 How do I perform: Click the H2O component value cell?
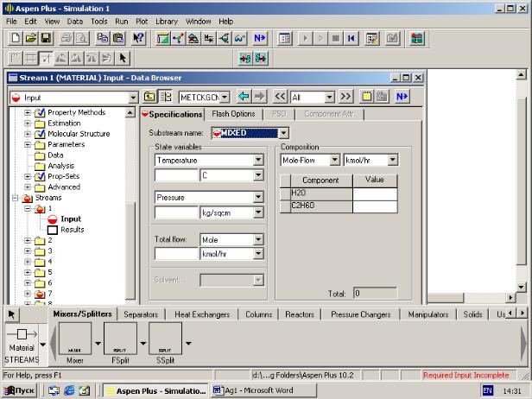click(375, 193)
